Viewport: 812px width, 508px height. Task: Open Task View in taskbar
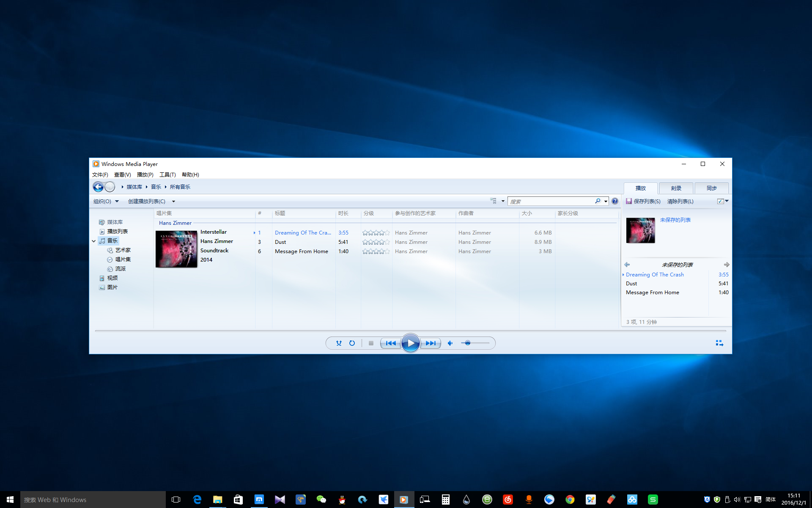click(x=176, y=500)
